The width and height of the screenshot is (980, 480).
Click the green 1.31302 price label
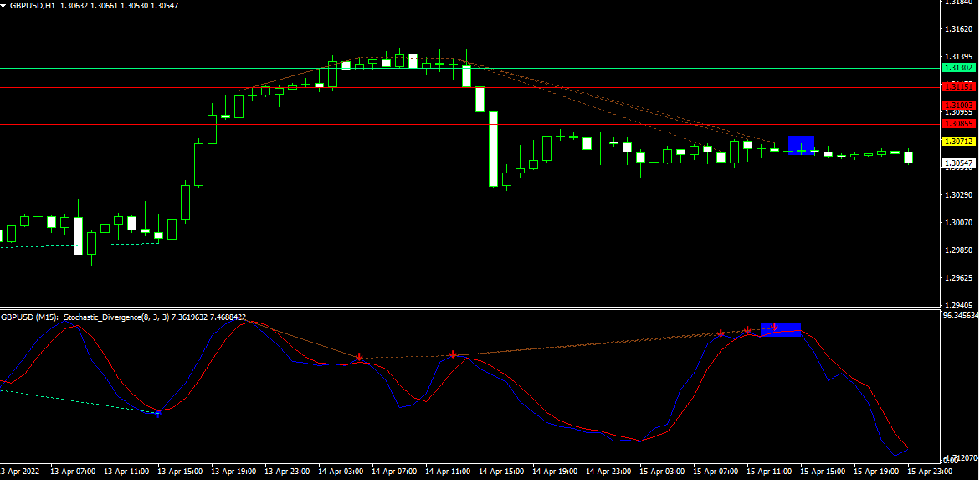point(958,67)
